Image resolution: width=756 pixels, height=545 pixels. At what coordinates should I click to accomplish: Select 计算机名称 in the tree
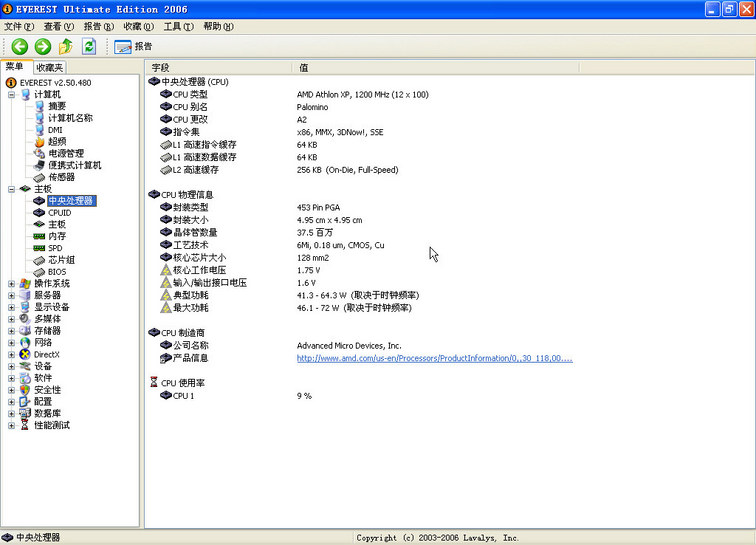70,118
